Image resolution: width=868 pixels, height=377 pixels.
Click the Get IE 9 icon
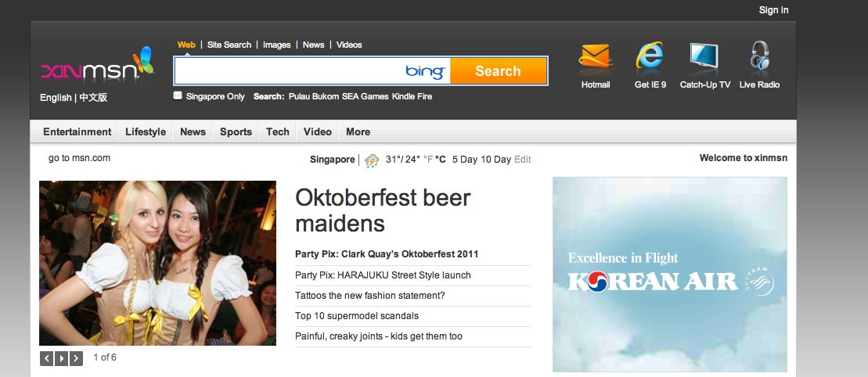(650, 56)
